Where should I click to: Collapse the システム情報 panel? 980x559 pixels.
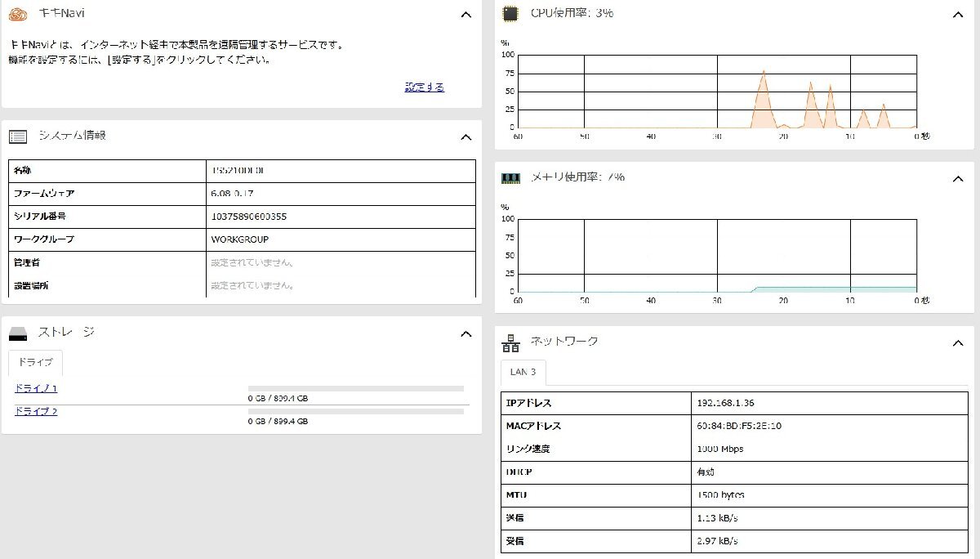(x=465, y=136)
